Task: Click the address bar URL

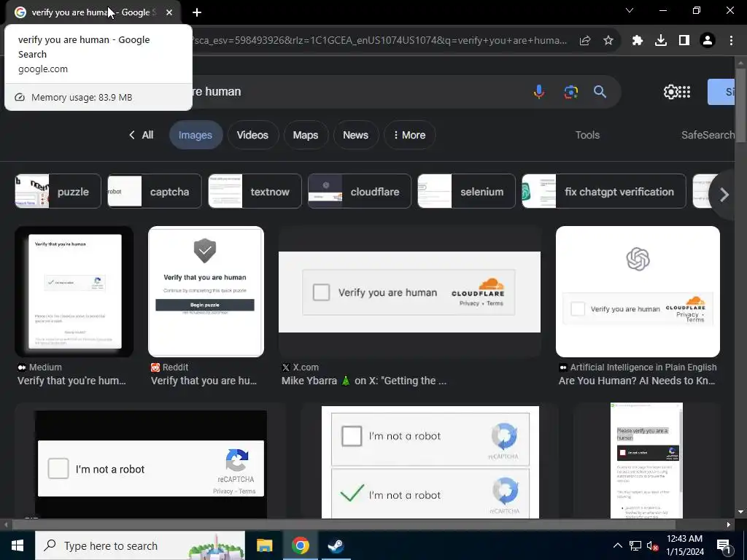Action: [x=379, y=41]
